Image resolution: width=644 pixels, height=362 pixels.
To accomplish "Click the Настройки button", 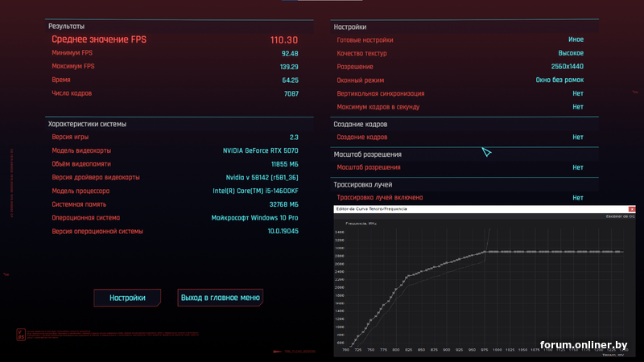I will (x=127, y=298).
